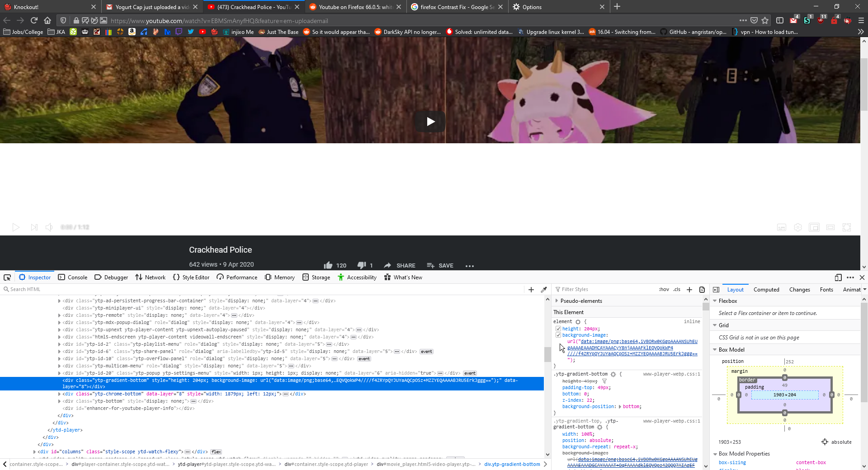Open the Inspector tab

tap(35, 277)
